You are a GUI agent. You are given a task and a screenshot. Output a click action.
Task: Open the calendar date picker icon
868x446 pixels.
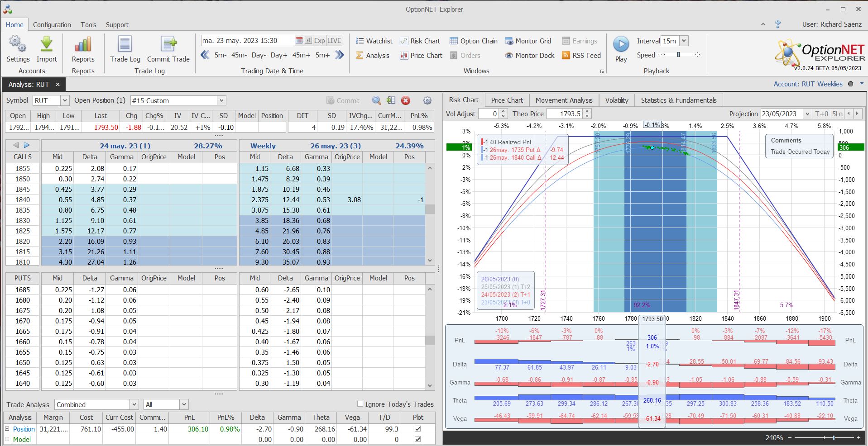coord(299,41)
